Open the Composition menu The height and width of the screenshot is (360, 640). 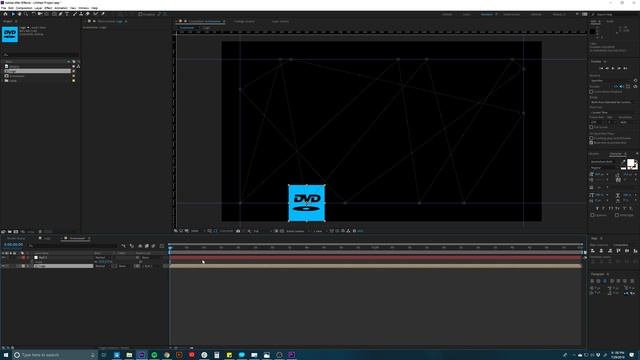click(x=24, y=8)
